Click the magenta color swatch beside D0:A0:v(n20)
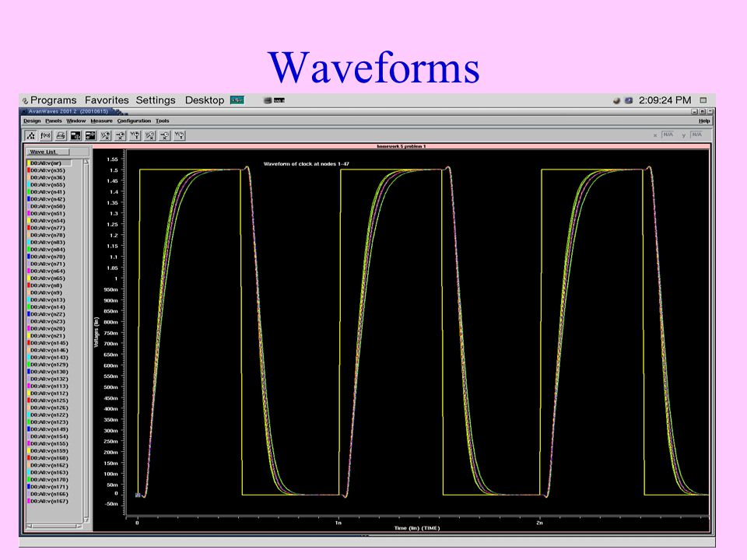This screenshot has width=747, height=560. coord(29,328)
